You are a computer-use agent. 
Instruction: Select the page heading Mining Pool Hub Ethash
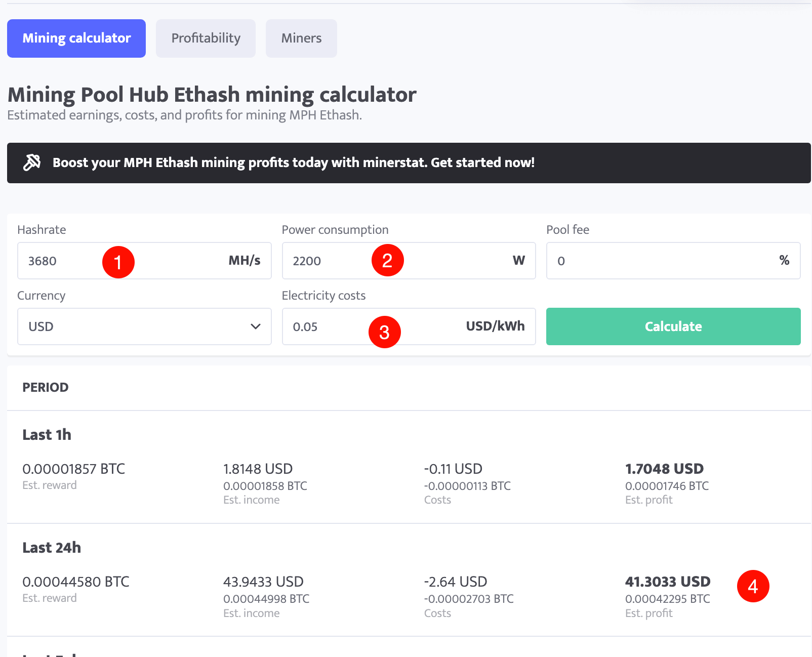click(x=212, y=95)
